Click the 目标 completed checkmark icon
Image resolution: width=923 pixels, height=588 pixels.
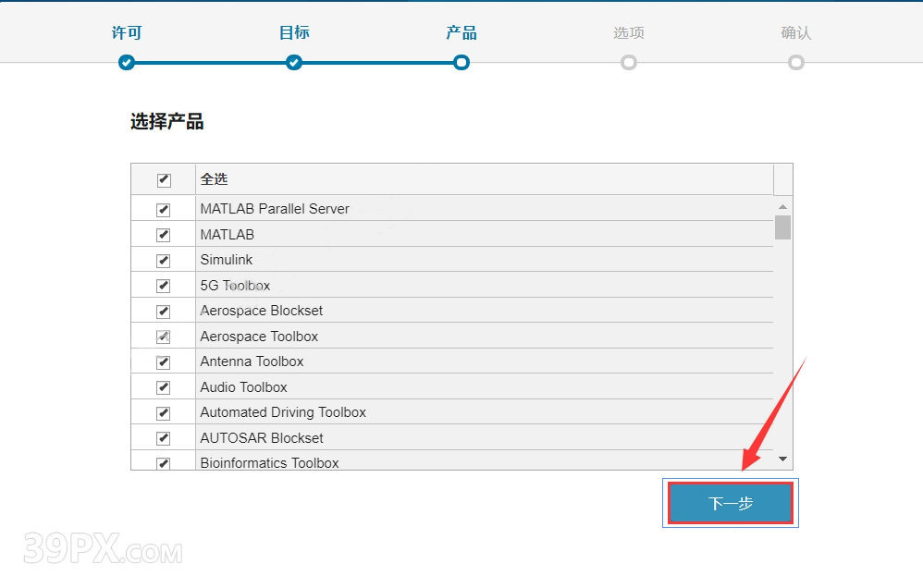pos(294,62)
